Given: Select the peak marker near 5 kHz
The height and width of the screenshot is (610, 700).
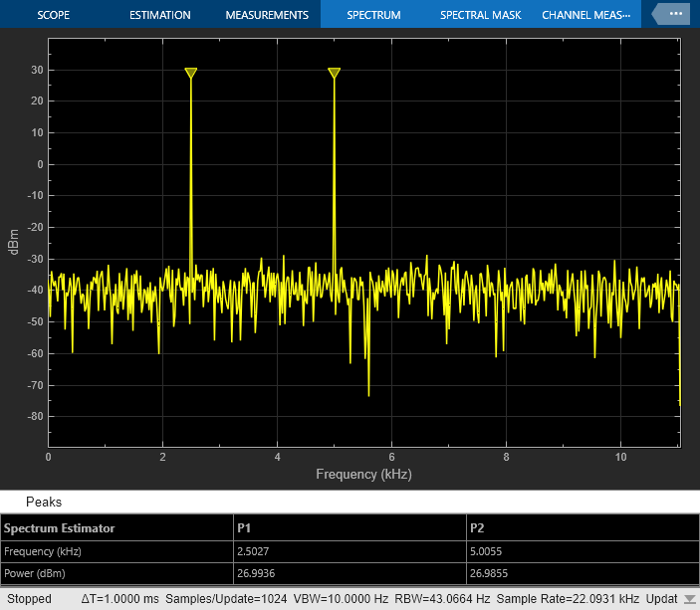Looking at the screenshot, I should [334, 73].
